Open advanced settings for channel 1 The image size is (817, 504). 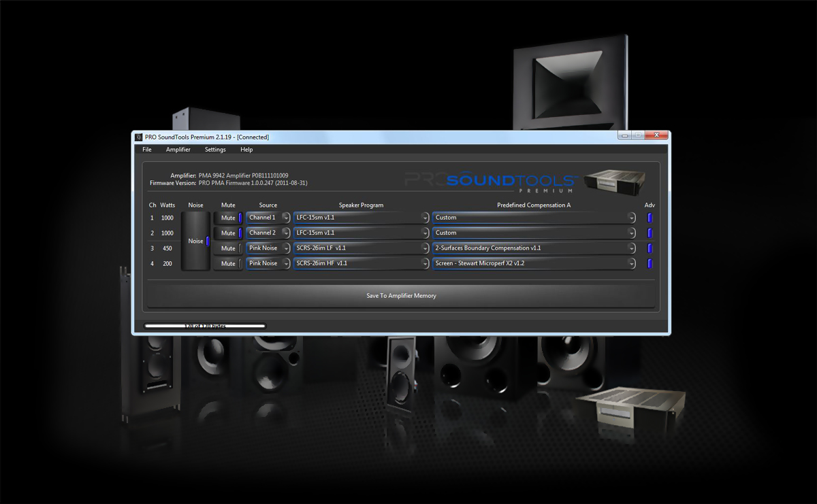pyautogui.click(x=649, y=217)
